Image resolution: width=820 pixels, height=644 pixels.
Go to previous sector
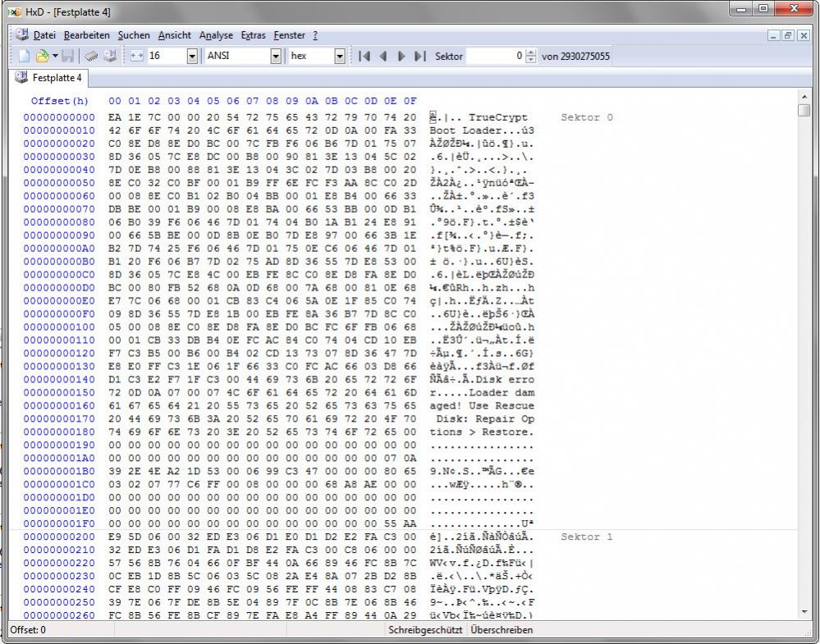tap(383, 56)
